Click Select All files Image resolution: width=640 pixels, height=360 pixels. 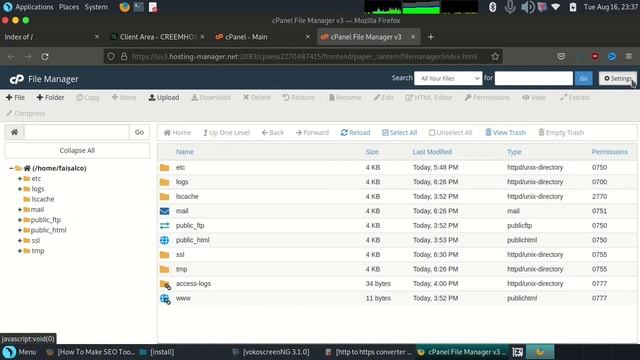[x=400, y=133]
